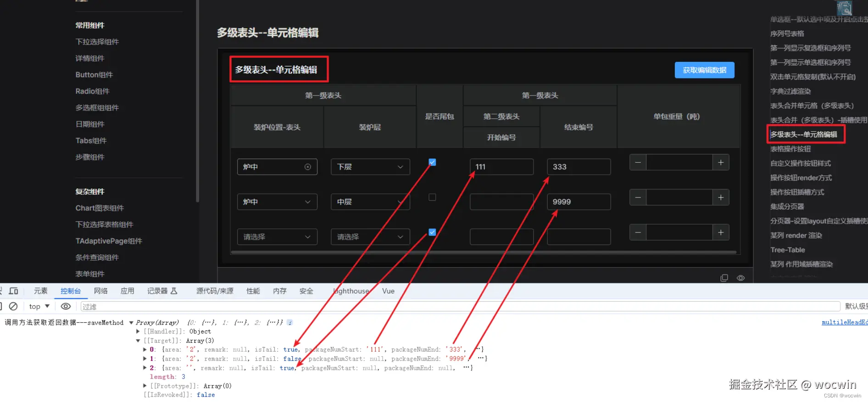
Task: Toggle the device toolbar icon in DevTools
Action: pyautogui.click(x=13, y=291)
